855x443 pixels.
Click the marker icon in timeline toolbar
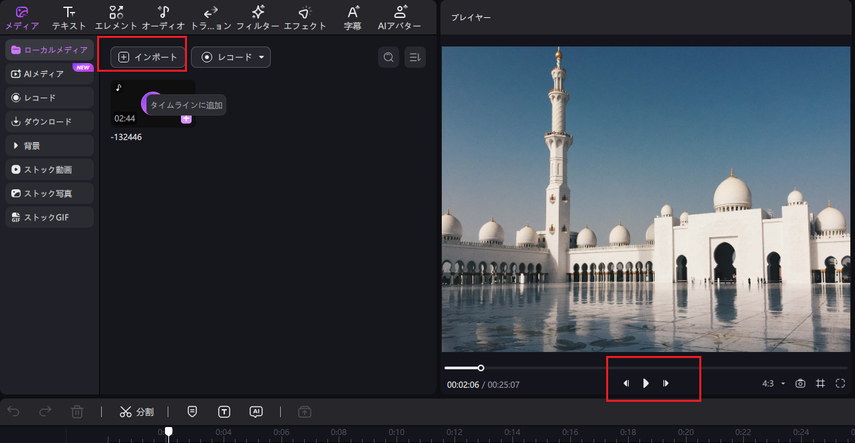click(192, 412)
